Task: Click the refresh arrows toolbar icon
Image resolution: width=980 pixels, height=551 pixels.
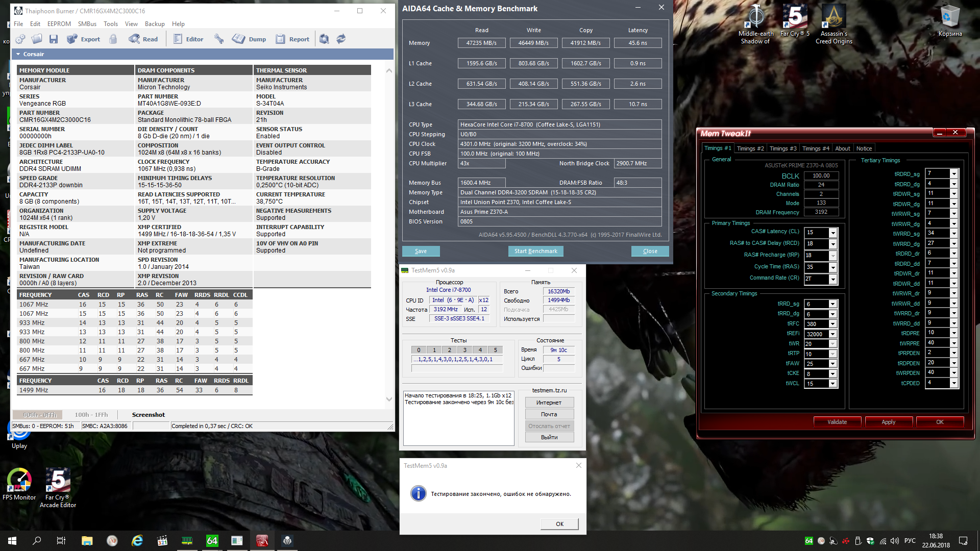Action: [x=341, y=39]
